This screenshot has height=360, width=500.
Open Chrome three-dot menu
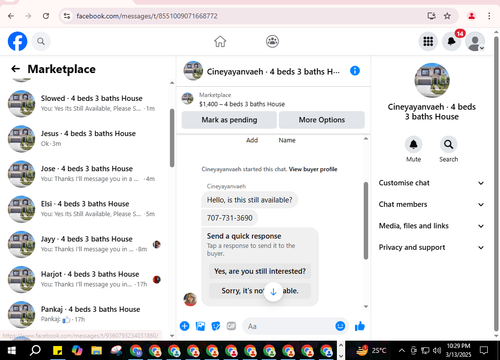click(x=489, y=16)
